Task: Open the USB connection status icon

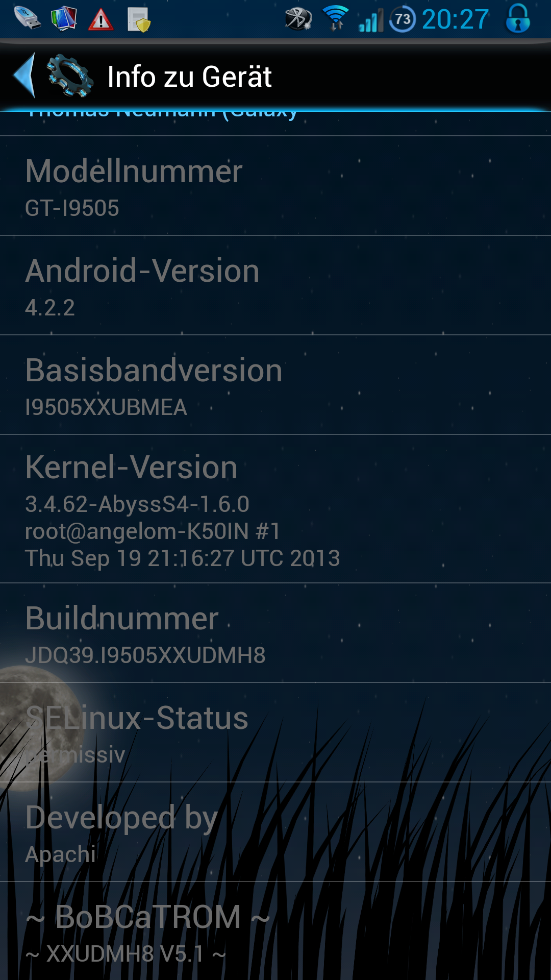Action: tap(27, 18)
